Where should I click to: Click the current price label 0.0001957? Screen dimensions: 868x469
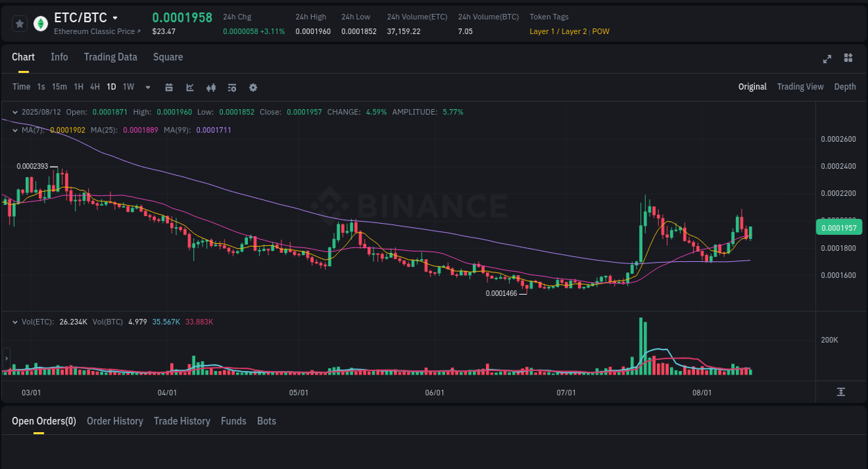pos(838,228)
